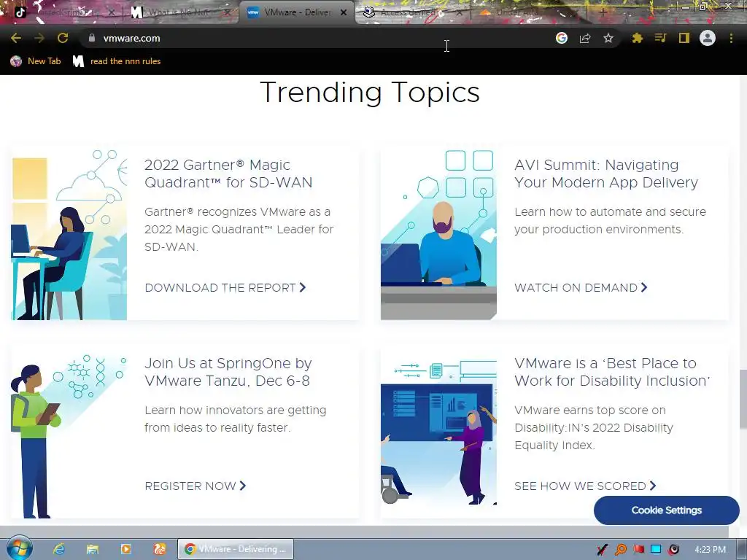Open Windows Media Player from taskbar
Image resolution: width=747 pixels, height=560 pixels.
[x=125, y=549]
